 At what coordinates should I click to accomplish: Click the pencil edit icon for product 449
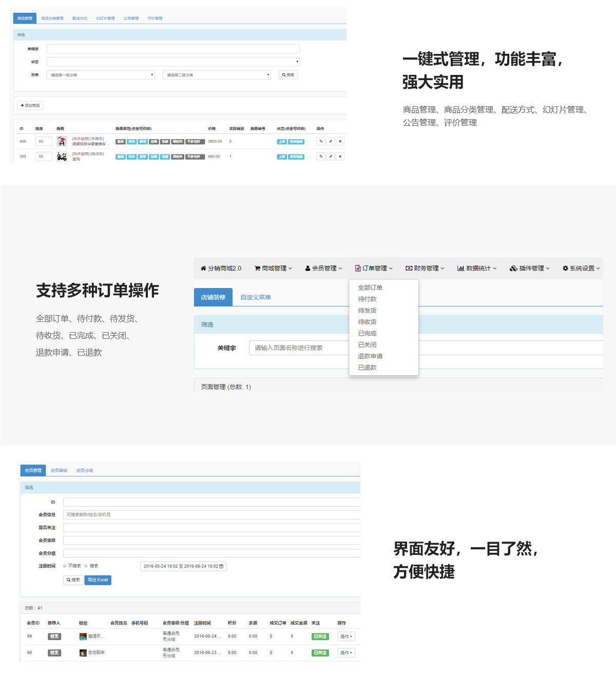pos(331,141)
